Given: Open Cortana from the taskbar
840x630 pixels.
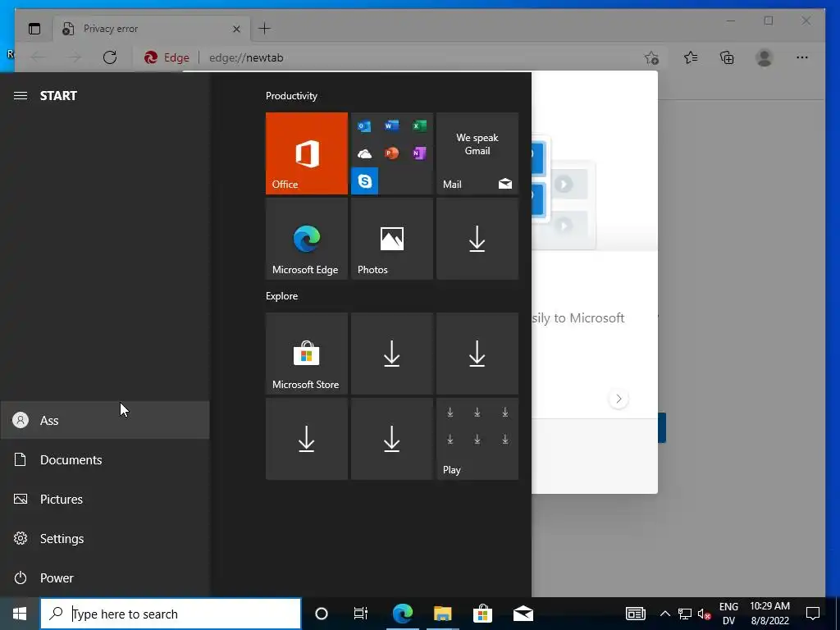Looking at the screenshot, I should tap(322, 614).
